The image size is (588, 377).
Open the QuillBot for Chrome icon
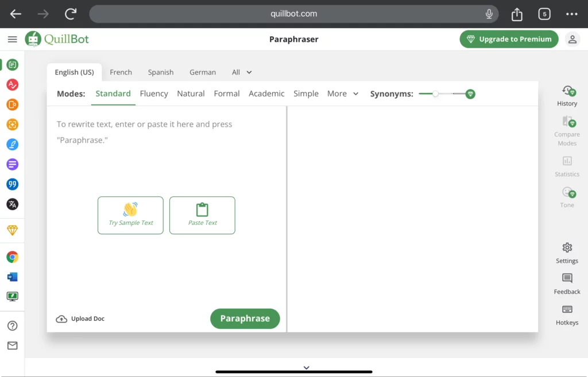[13, 257]
